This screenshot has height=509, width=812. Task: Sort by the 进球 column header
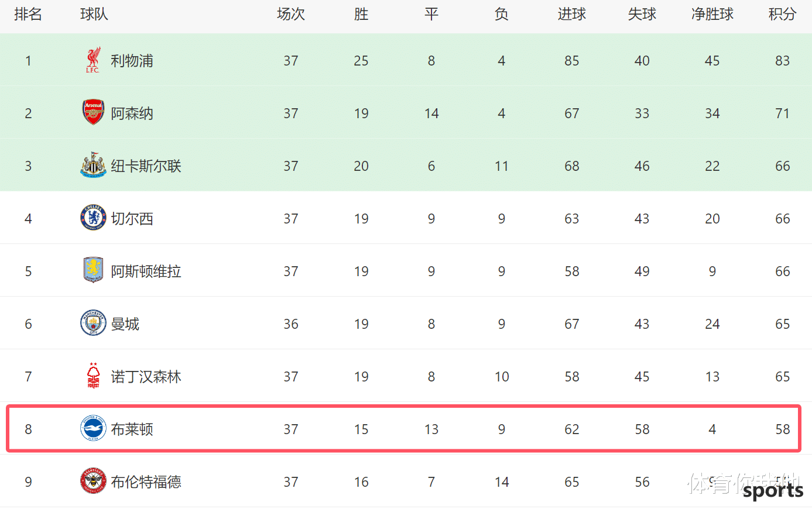coord(572,14)
